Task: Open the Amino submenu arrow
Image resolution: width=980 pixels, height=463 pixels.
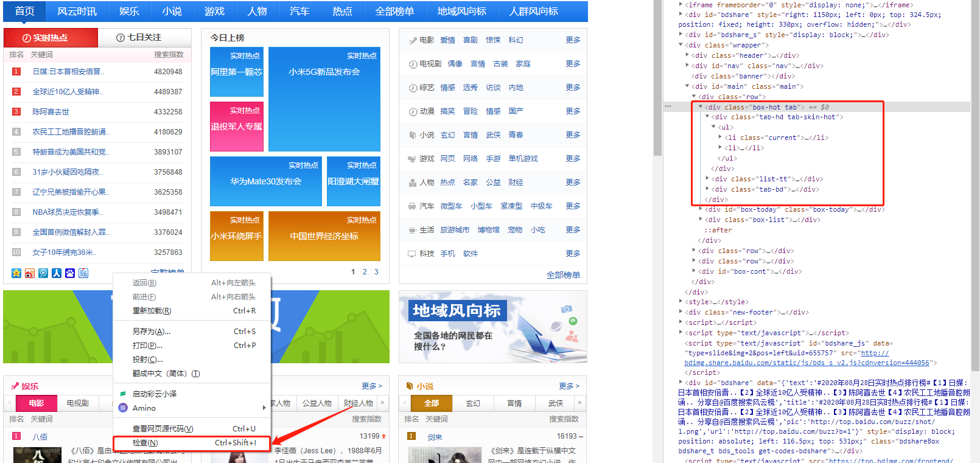Action: [264, 408]
